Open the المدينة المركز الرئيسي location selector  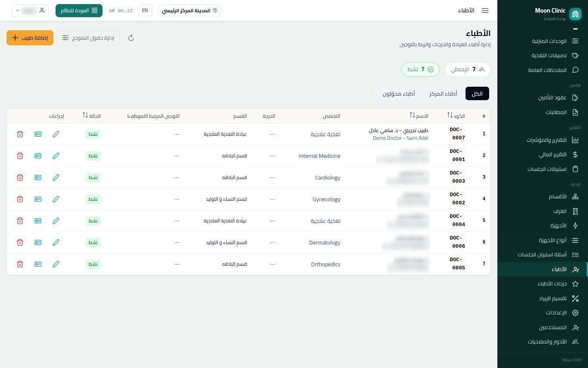(189, 11)
